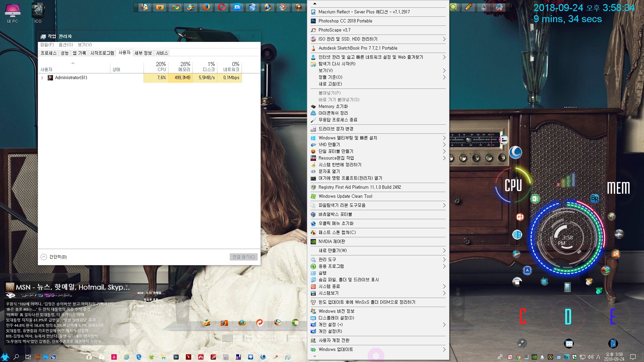Expand the Administrator(61) user row
Screen dimensions: 644x362
42,78
